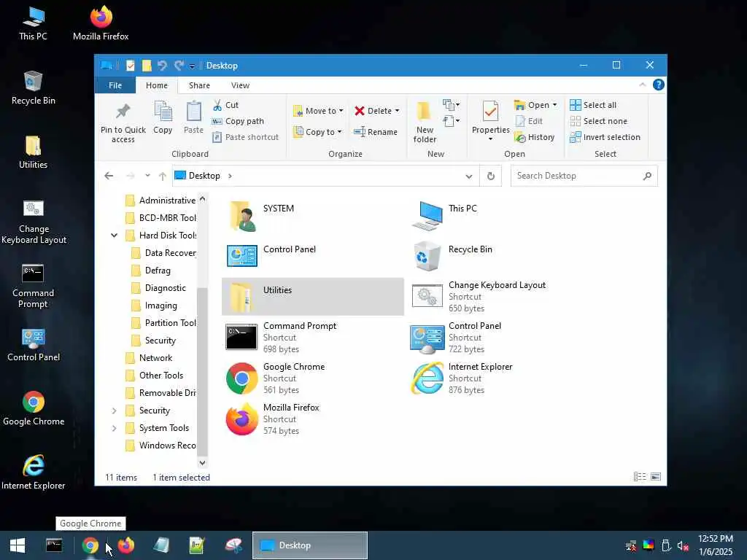Open the Recent locations dropdown arrow

tap(147, 176)
